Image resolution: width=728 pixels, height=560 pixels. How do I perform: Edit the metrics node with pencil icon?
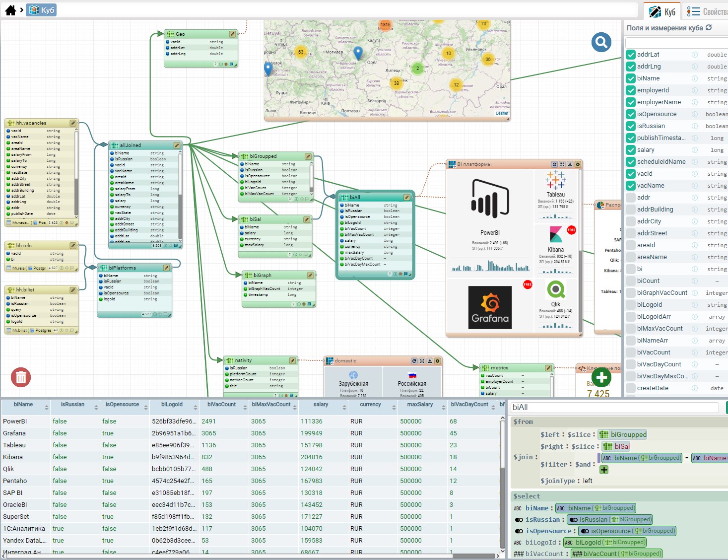548,368
